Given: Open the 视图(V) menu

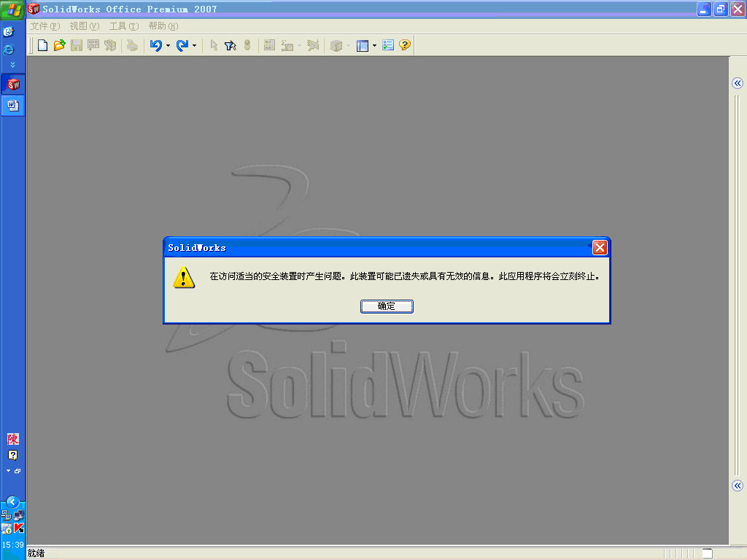Looking at the screenshot, I should click(x=85, y=26).
